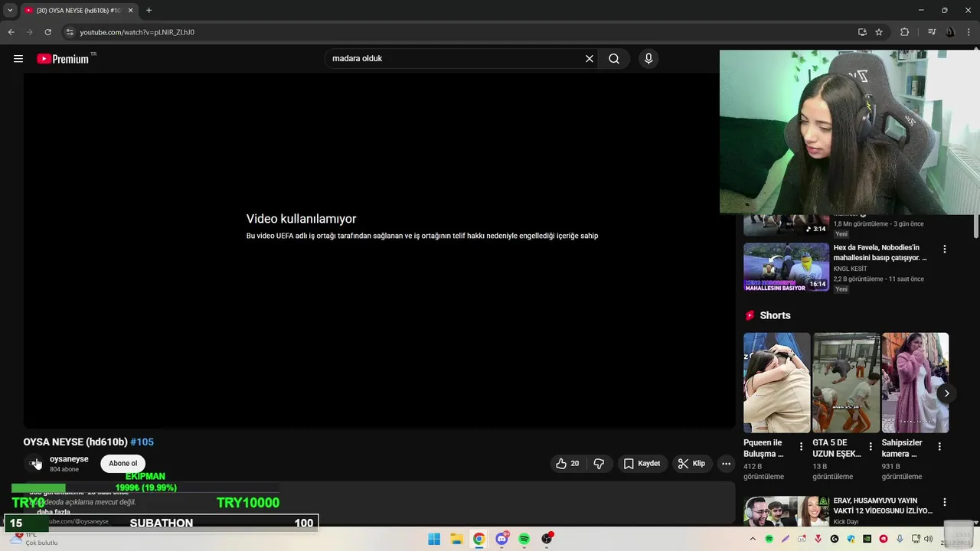Expand the system tray hidden icons chevron
The image size is (980, 551).
tap(753, 539)
